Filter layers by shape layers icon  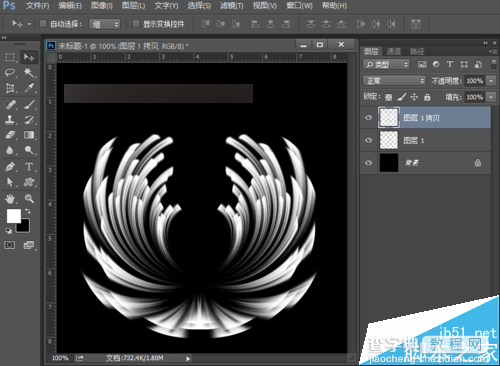[464, 64]
